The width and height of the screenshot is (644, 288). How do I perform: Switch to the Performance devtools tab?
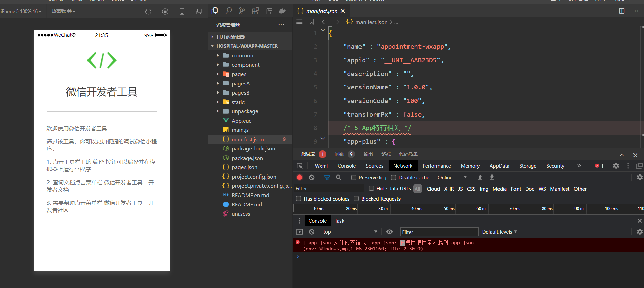[437, 166]
